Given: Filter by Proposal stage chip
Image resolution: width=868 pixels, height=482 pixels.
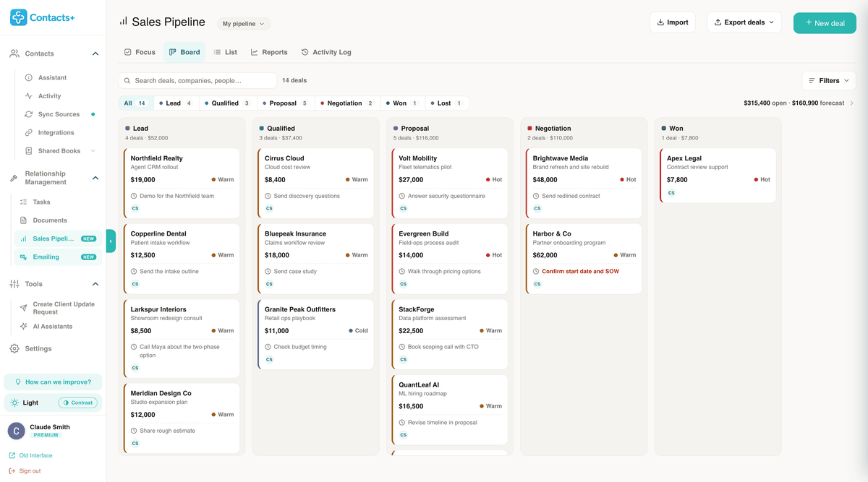Looking at the screenshot, I should [x=286, y=103].
